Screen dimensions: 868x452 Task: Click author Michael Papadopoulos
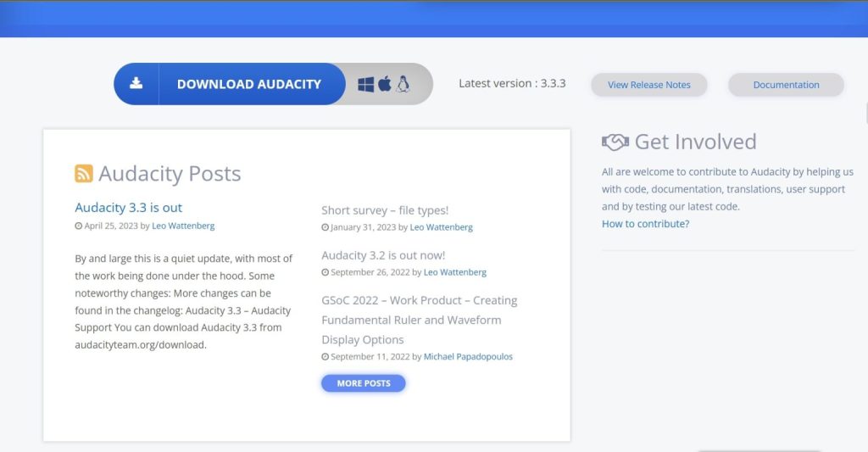(x=468, y=357)
